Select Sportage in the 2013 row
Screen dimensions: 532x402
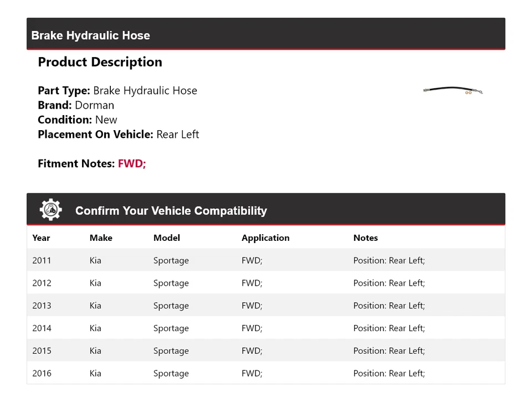pos(171,306)
